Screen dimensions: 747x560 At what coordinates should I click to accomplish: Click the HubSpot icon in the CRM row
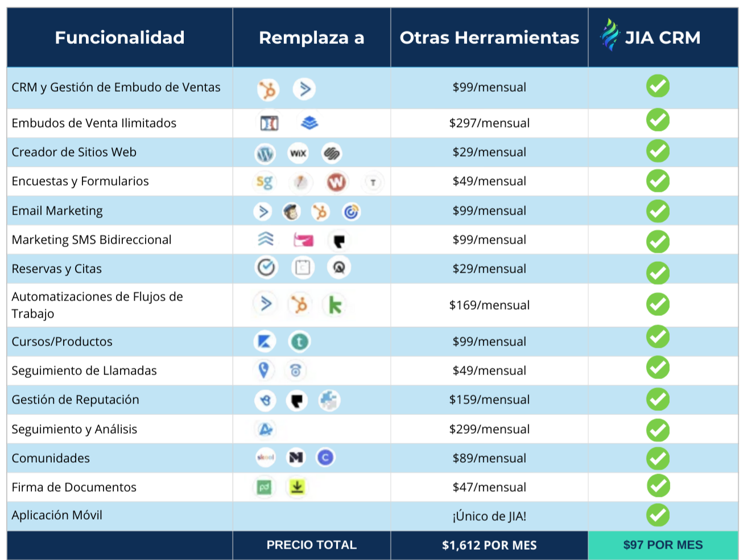pyautogui.click(x=268, y=89)
